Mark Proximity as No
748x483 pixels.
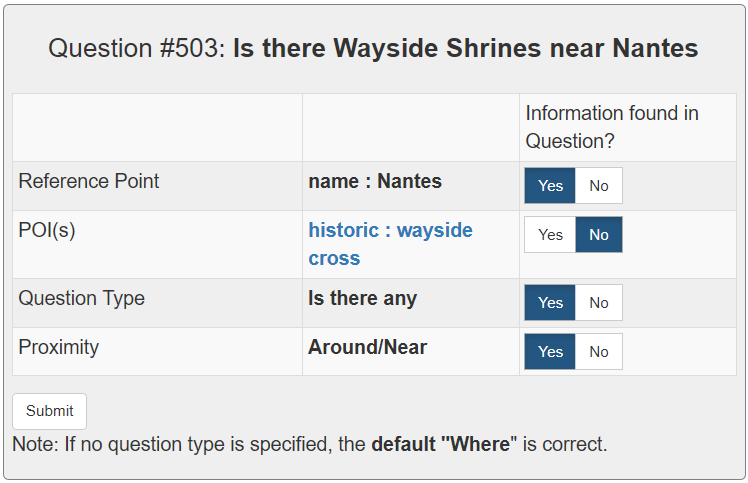coord(599,352)
